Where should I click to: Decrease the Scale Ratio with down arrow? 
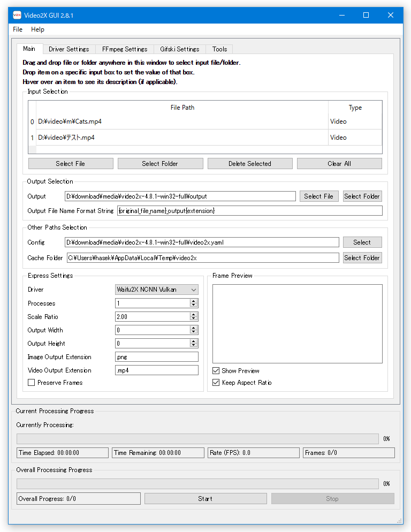[x=193, y=318]
